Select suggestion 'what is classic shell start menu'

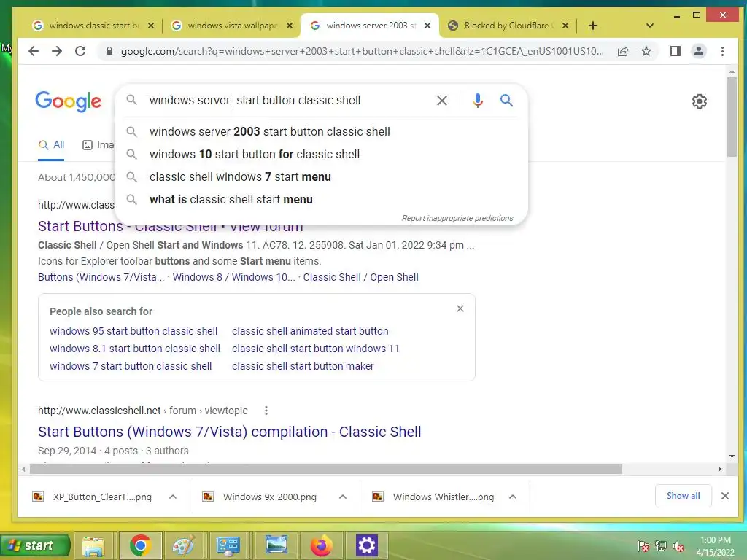click(231, 200)
